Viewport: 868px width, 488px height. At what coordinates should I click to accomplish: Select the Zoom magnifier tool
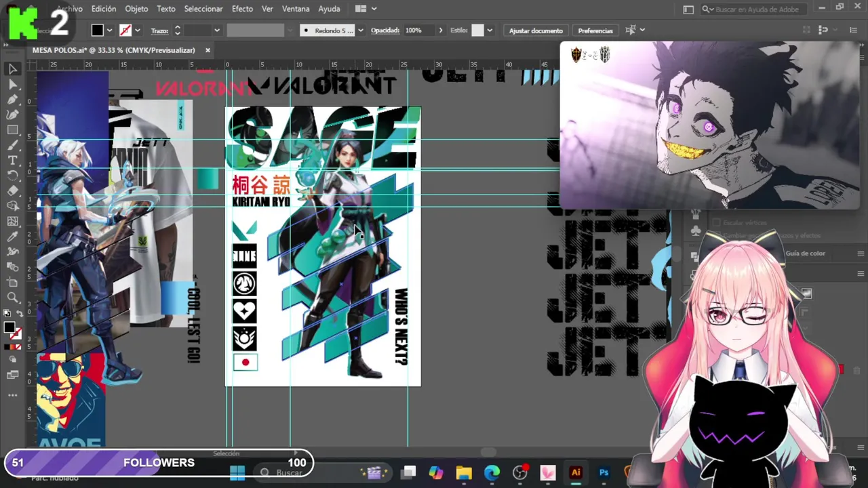coord(12,298)
